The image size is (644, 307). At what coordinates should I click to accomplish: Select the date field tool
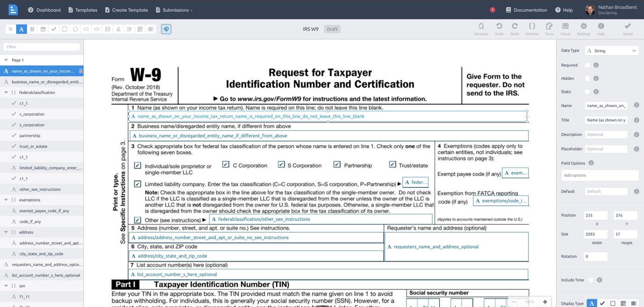(x=43, y=29)
